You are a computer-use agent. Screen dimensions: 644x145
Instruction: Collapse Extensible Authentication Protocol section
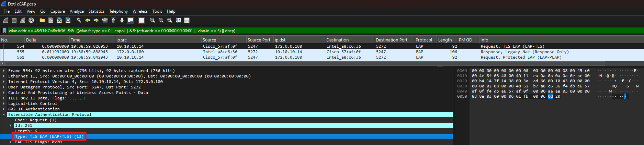click(x=4, y=114)
